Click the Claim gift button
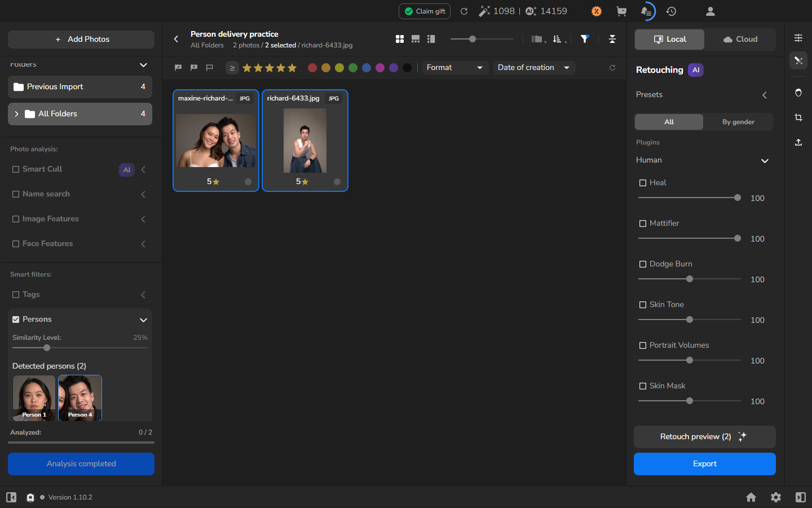This screenshot has width=812, height=508. [x=425, y=11]
